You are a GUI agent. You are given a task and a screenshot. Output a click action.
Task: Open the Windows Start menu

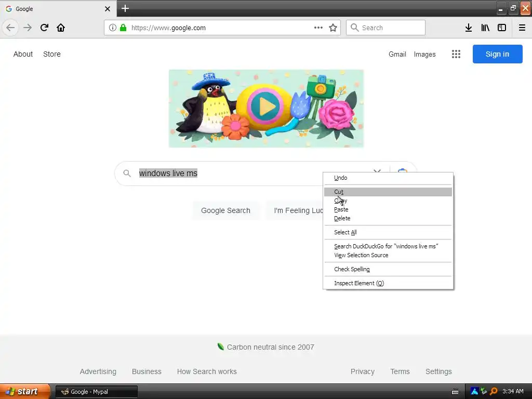click(x=25, y=392)
